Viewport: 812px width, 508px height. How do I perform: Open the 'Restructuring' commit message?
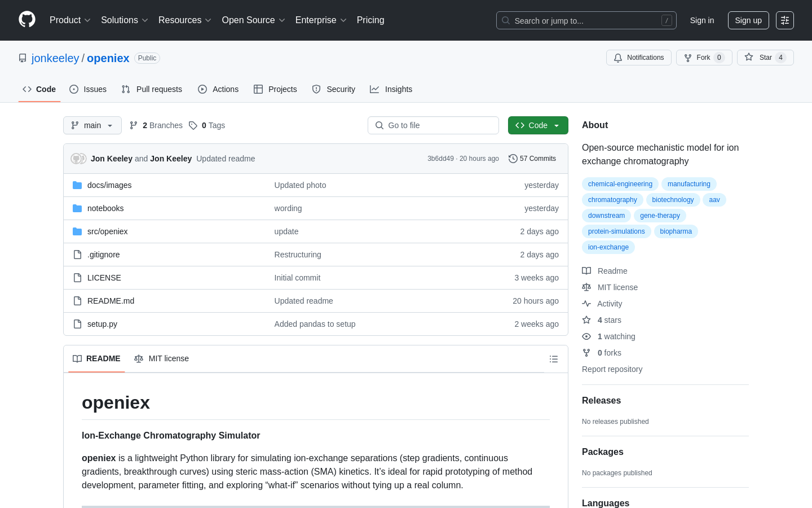[x=298, y=255]
